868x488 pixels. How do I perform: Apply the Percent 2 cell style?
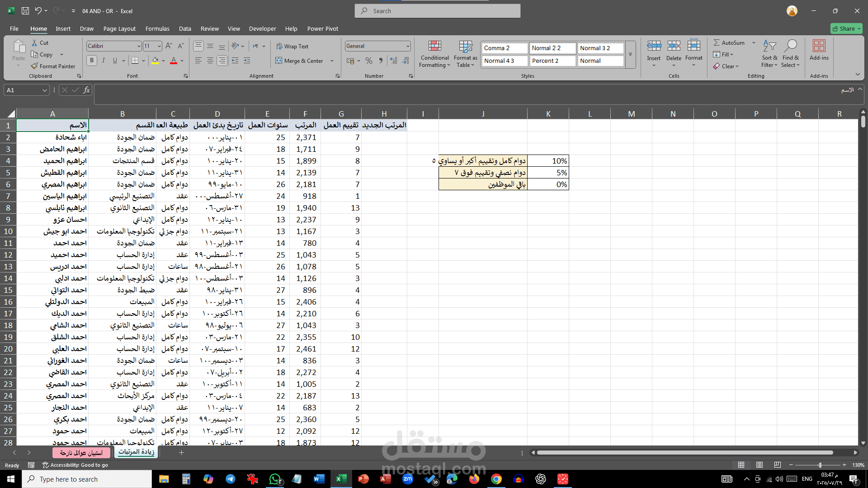552,61
